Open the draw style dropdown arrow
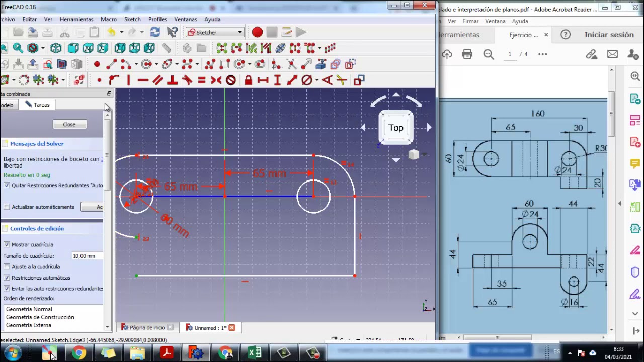Image resolution: width=644 pixels, height=362 pixels. pos(43,48)
